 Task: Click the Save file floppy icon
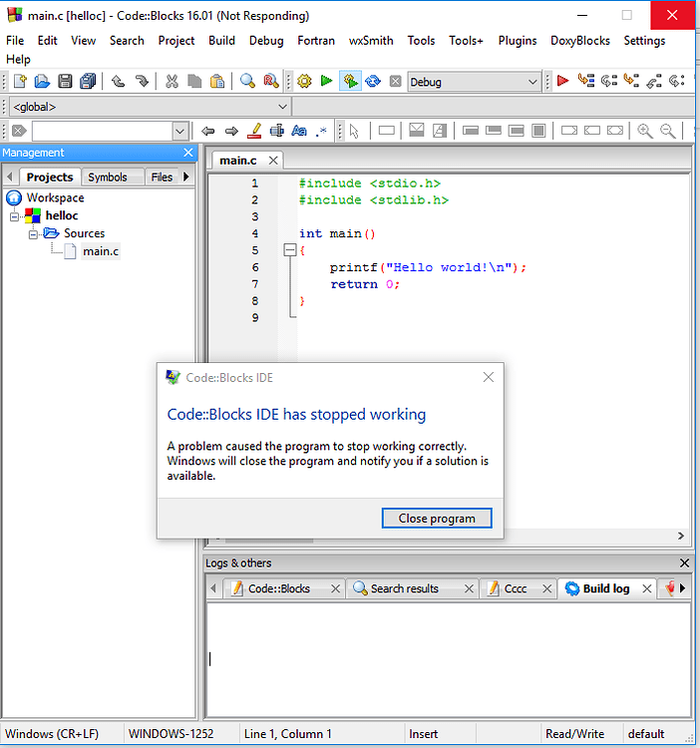pos(65,82)
